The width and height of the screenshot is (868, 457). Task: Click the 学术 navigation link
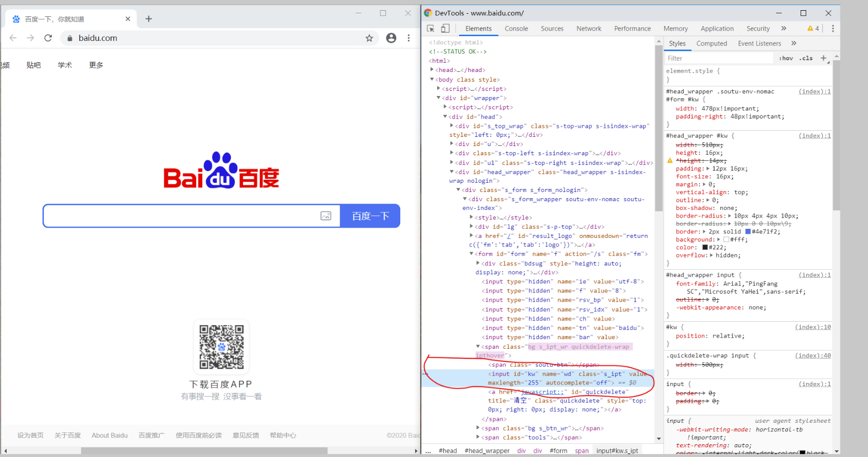coord(65,65)
